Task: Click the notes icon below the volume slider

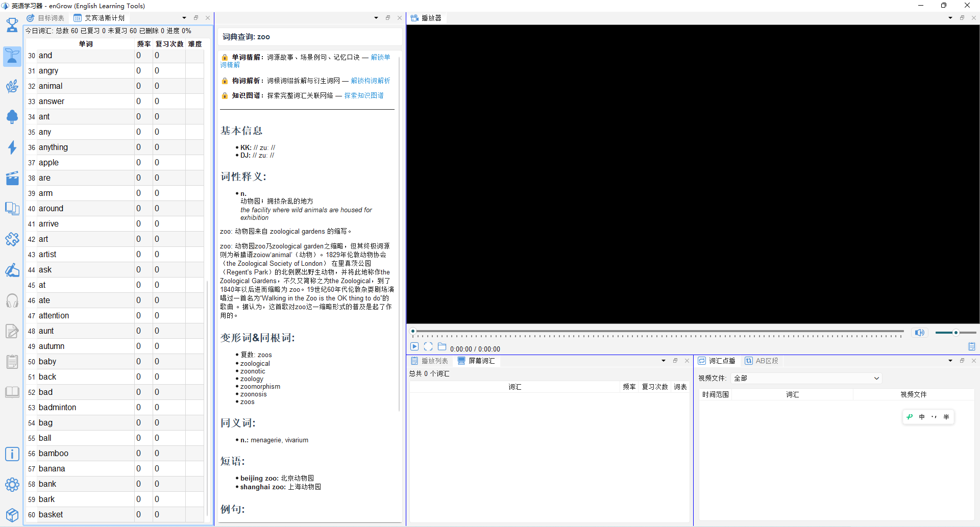Action: click(972, 347)
